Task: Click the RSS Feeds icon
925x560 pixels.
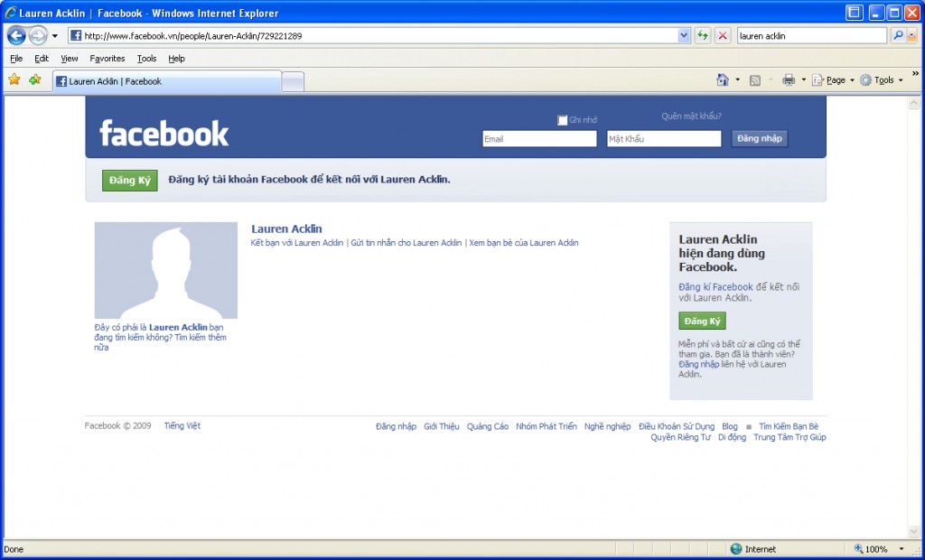Action: [x=754, y=80]
